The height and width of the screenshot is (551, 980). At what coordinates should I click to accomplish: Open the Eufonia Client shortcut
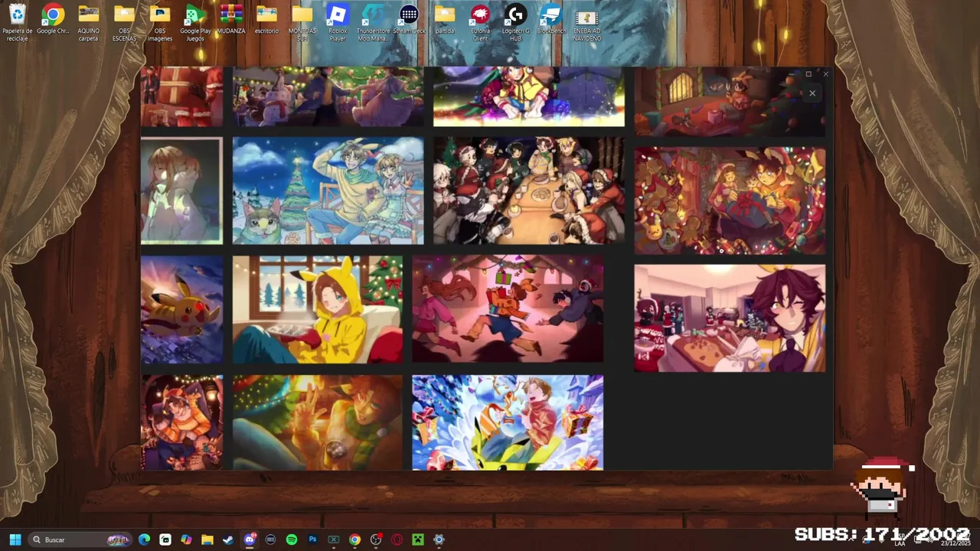(480, 22)
